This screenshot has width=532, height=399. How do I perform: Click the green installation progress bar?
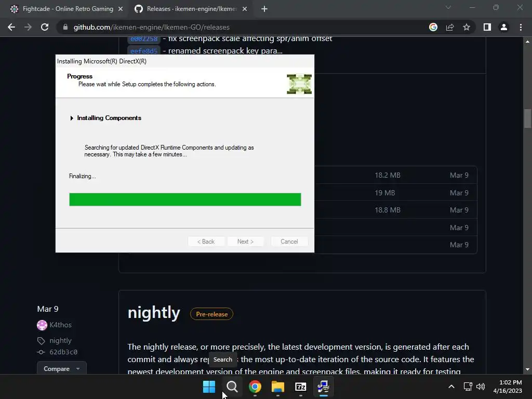point(185,199)
